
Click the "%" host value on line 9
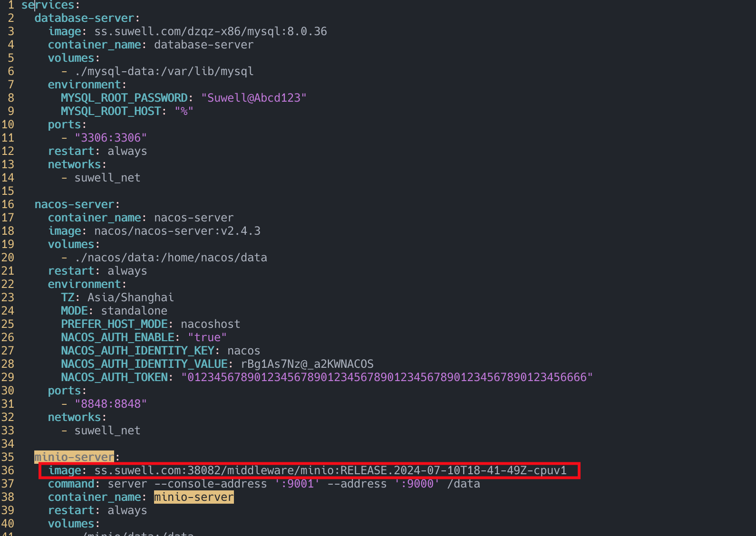[x=184, y=111]
